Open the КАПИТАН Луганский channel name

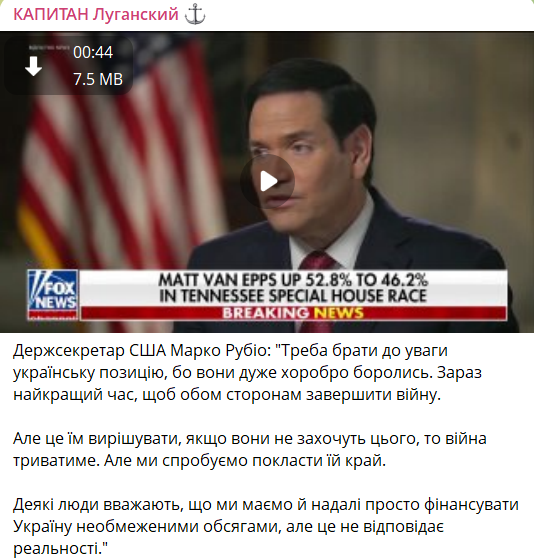96,15
